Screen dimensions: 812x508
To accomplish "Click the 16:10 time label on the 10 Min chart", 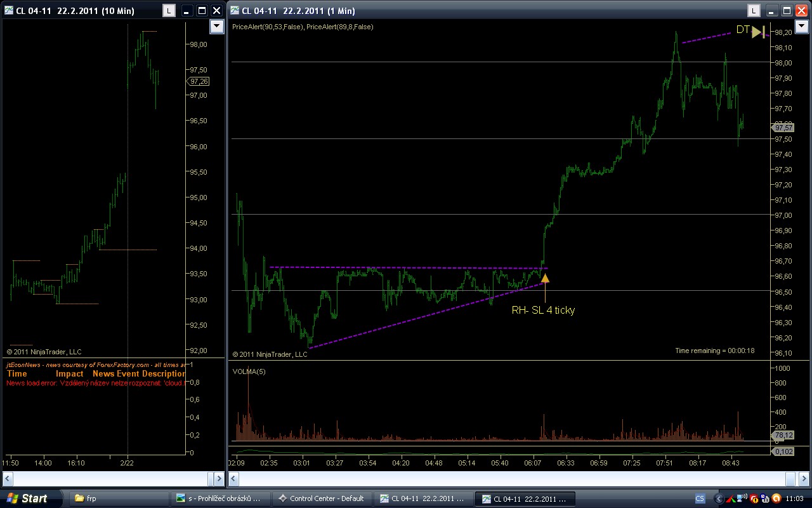I will point(76,463).
